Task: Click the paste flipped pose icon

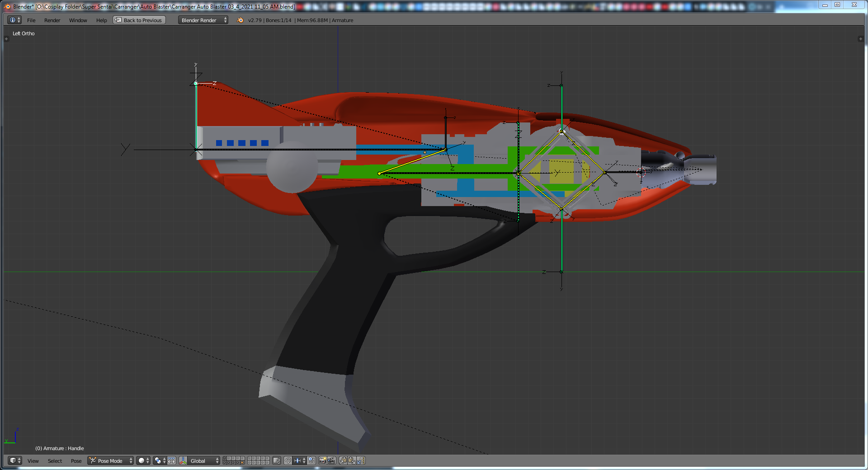Action: pyautogui.click(x=360, y=461)
